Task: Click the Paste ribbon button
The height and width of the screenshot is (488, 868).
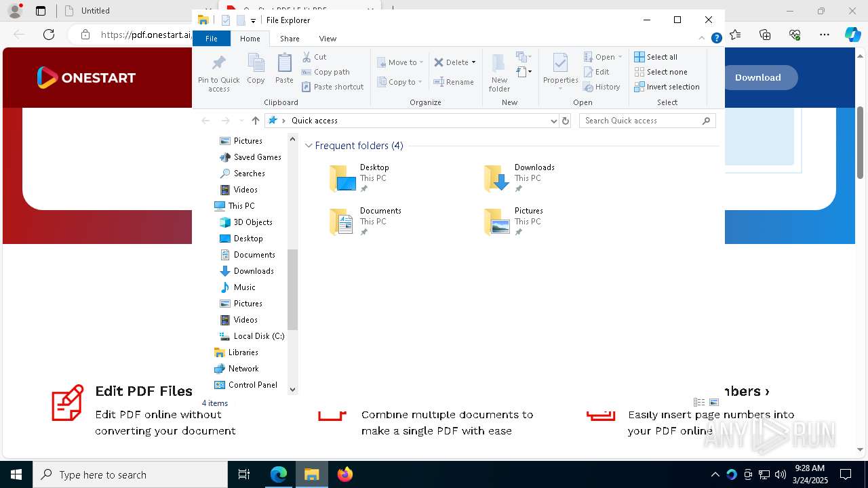Action: [284, 69]
